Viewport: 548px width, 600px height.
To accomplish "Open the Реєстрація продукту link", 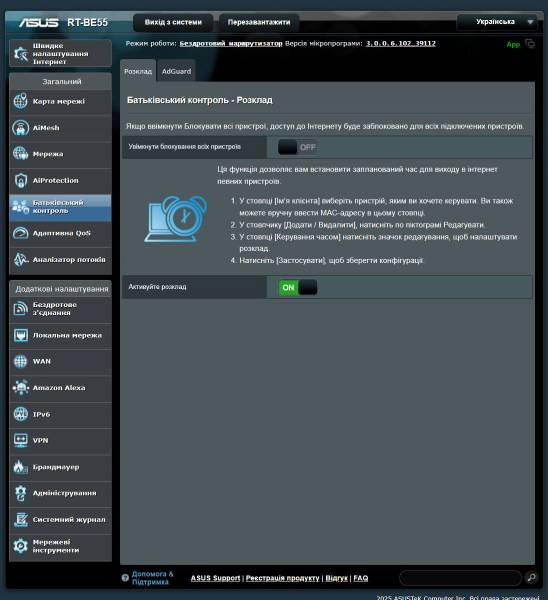I will tap(282, 578).
